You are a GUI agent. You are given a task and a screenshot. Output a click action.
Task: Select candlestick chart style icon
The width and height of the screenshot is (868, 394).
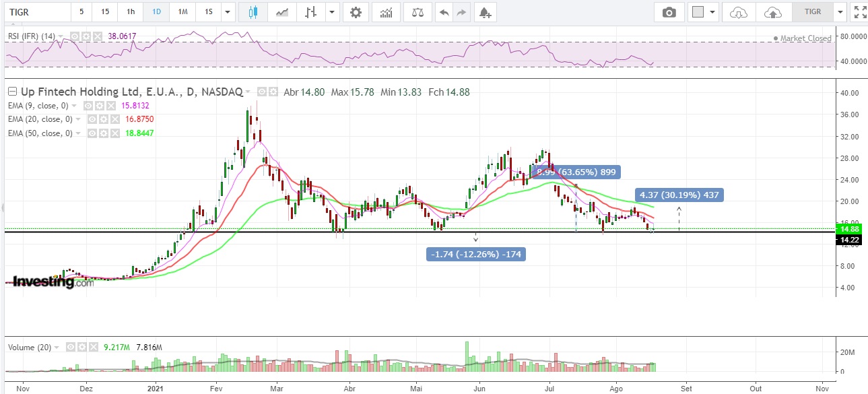point(253,12)
